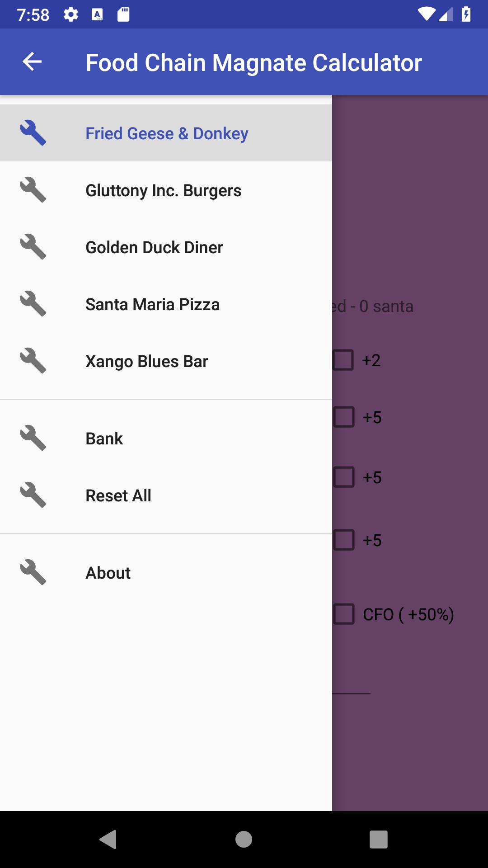Click the wrench icon next to Golden Duck Diner
Screen dimensions: 488x868
coord(33,247)
